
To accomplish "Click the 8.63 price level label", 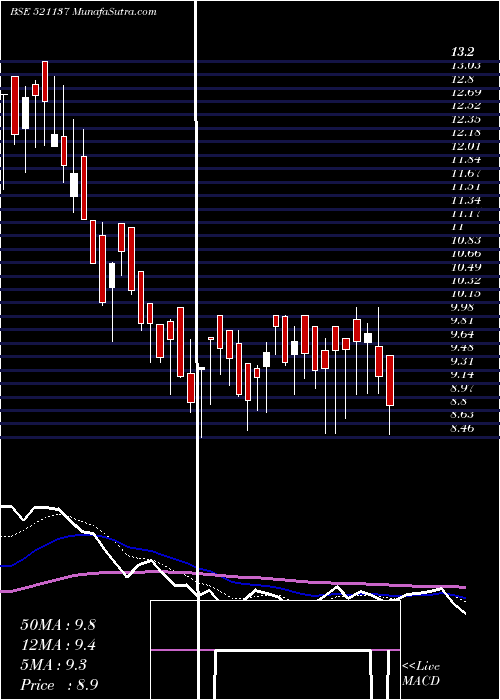I will pyautogui.click(x=462, y=414).
